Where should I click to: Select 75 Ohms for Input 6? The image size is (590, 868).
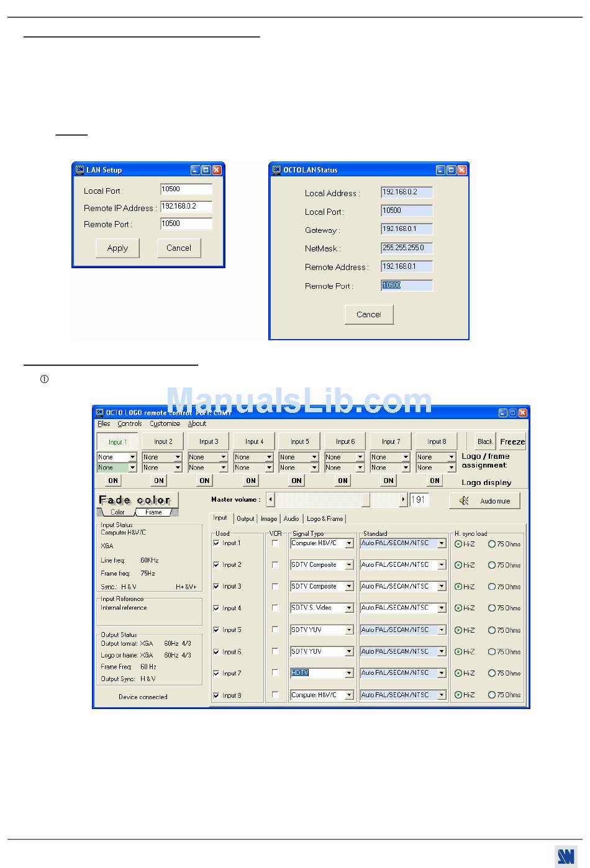[492, 652]
